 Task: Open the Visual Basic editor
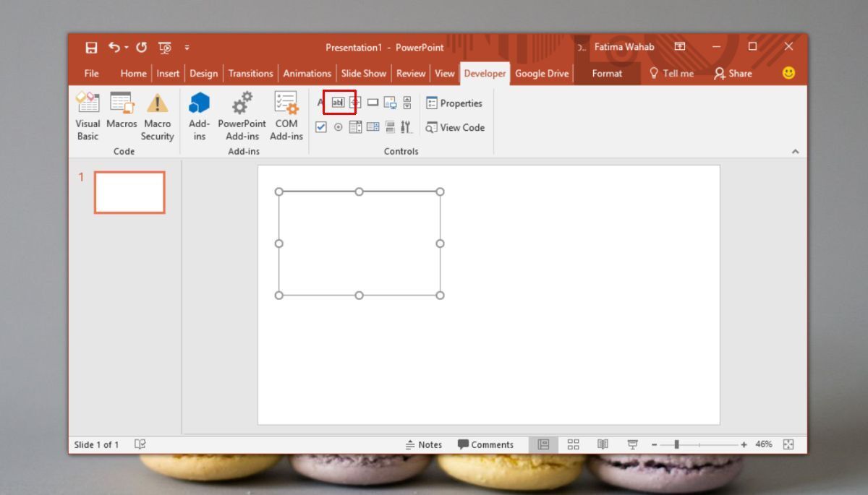pos(87,116)
